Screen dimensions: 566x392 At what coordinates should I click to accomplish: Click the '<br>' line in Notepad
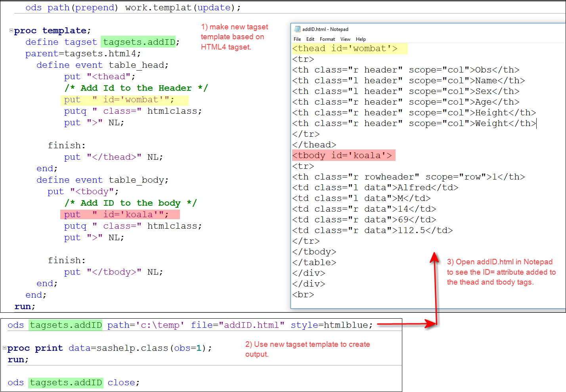(303, 294)
